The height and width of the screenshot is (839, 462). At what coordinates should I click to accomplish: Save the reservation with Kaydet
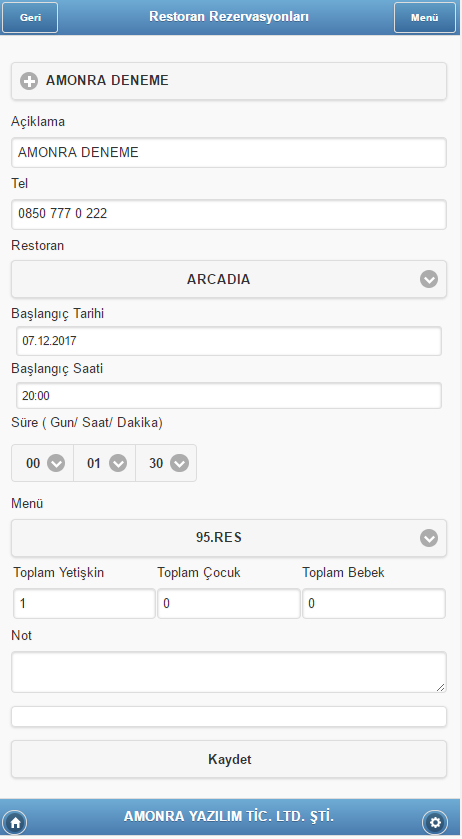229,759
